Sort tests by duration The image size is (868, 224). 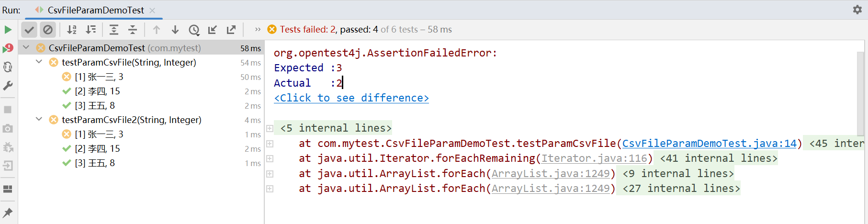90,30
